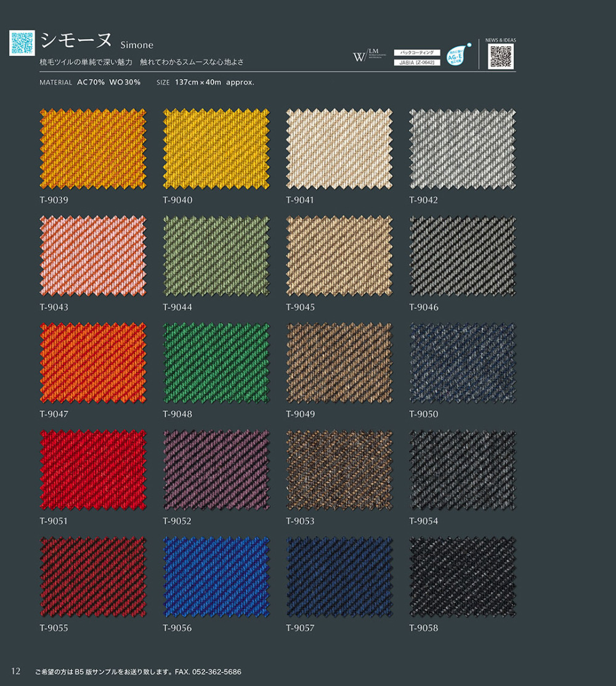Choose the light gray T-9042 swatch

tap(463, 149)
